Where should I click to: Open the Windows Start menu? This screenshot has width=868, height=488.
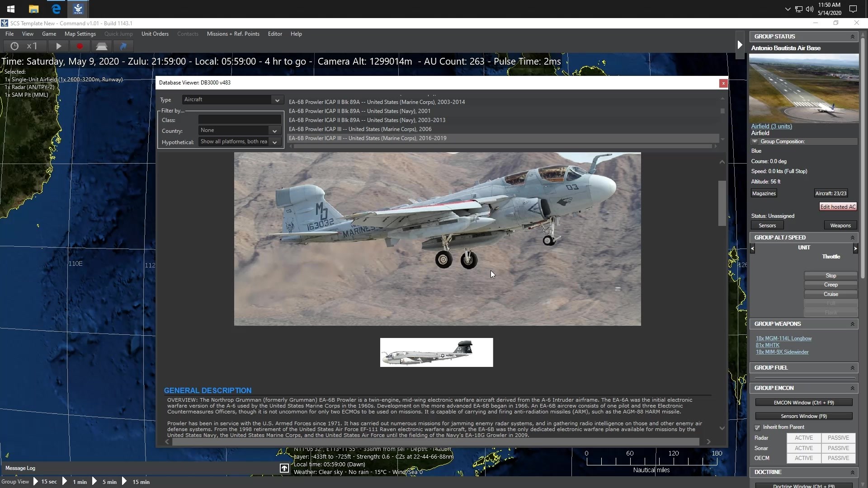[x=11, y=9]
